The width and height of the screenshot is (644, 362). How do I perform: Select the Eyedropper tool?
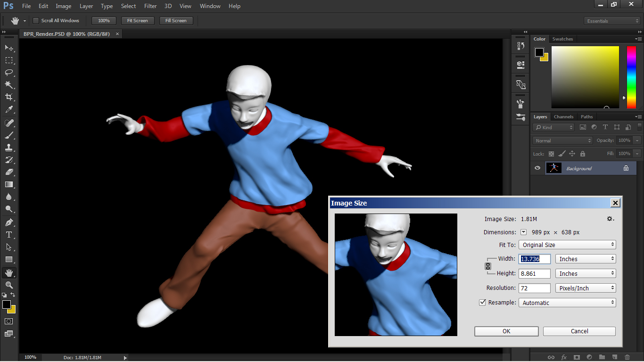[x=8, y=109]
